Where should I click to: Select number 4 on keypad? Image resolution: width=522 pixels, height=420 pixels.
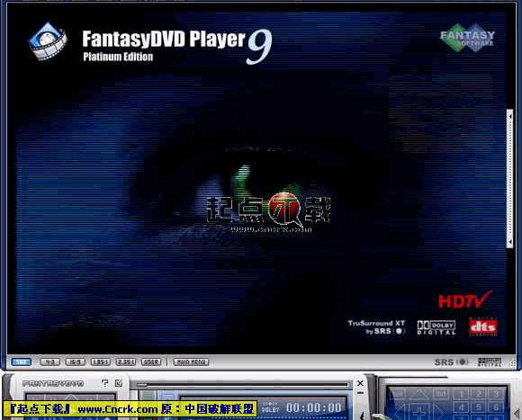coord(461,407)
